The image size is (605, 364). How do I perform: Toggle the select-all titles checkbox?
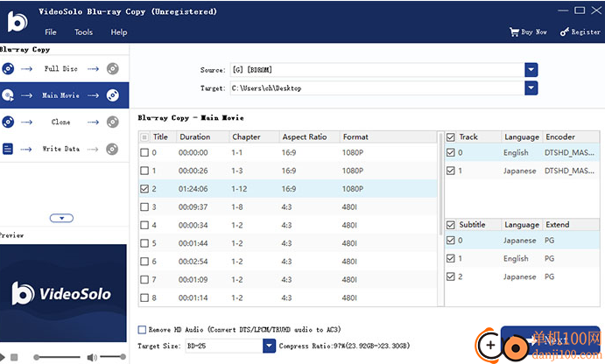tap(144, 137)
